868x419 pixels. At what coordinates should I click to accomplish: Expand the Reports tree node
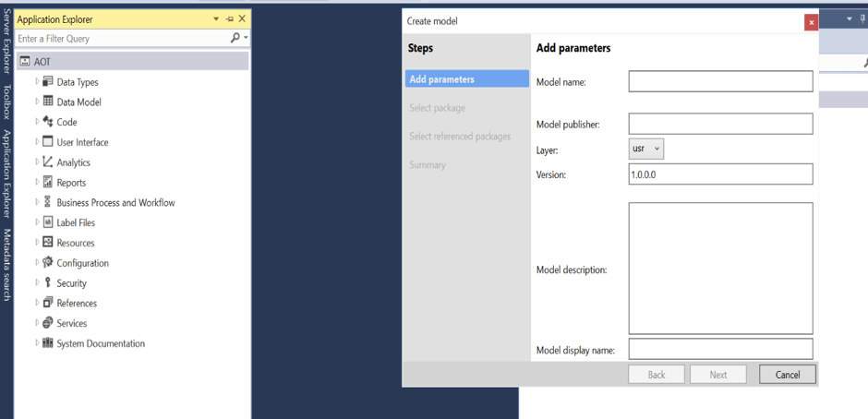coord(37,183)
